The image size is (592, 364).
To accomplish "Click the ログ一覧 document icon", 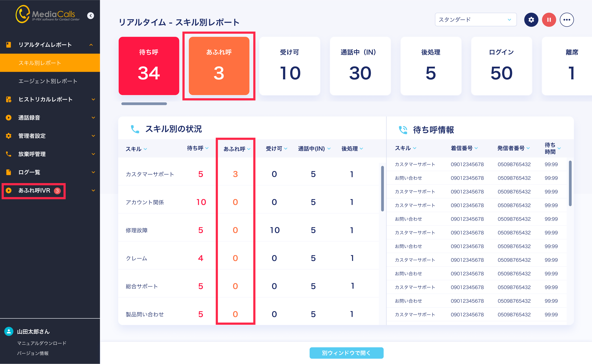I will pyautogui.click(x=9, y=172).
